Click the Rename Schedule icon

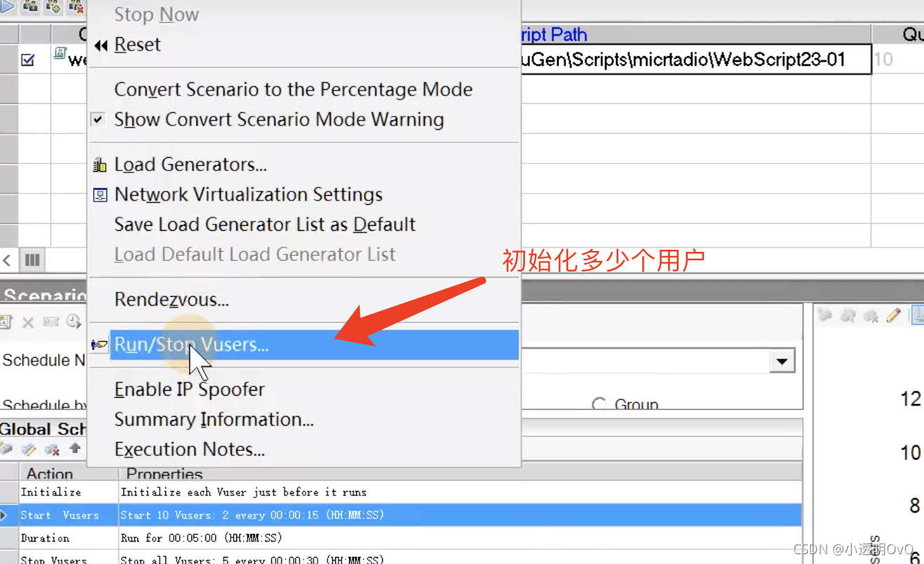pos(50,322)
